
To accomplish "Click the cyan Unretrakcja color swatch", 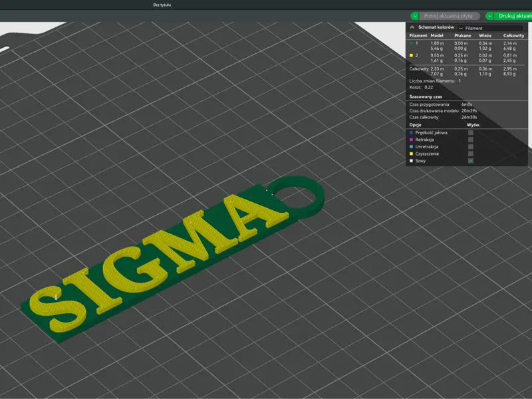I will [x=411, y=146].
